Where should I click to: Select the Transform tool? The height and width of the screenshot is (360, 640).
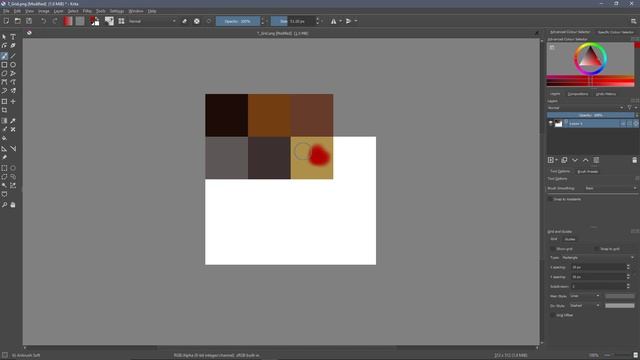[x=4, y=101]
